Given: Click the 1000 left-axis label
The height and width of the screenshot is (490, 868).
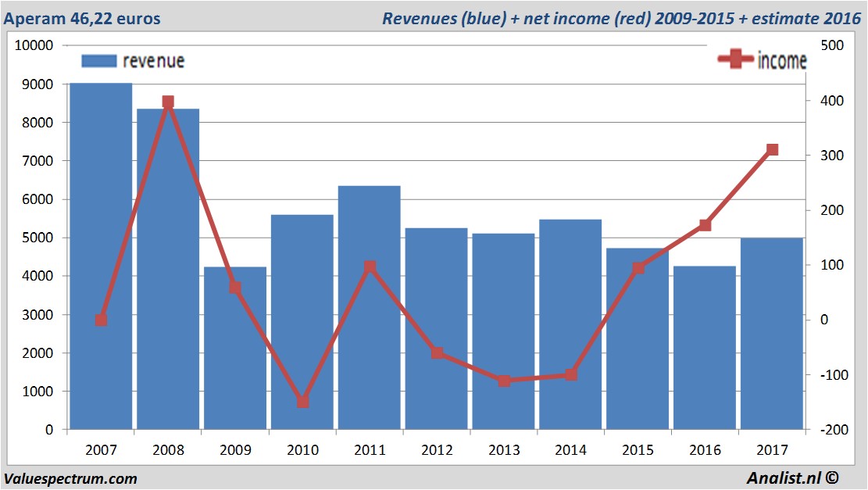Looking at the screenshot, I should 38,391.
